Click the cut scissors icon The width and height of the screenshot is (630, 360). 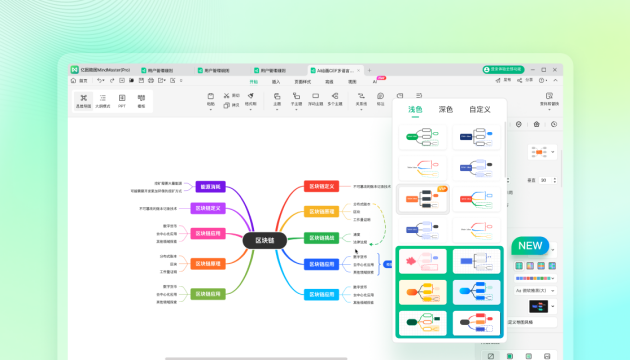(227, 96)
